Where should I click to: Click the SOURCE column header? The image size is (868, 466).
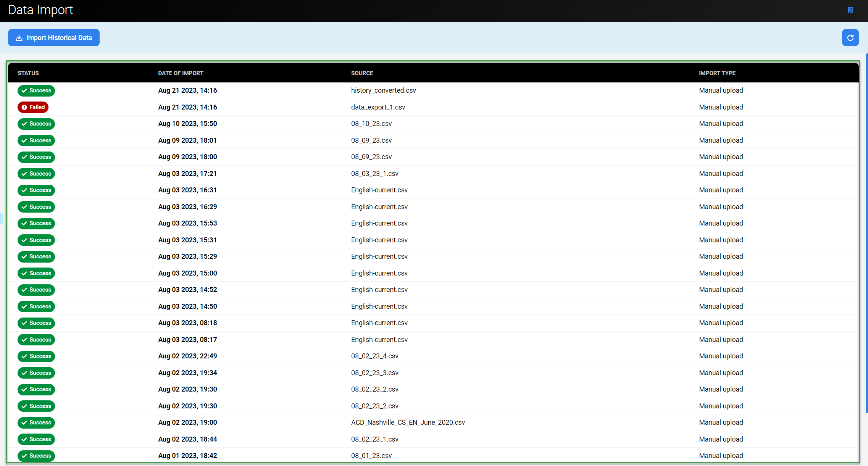click(x=362, y=73)
